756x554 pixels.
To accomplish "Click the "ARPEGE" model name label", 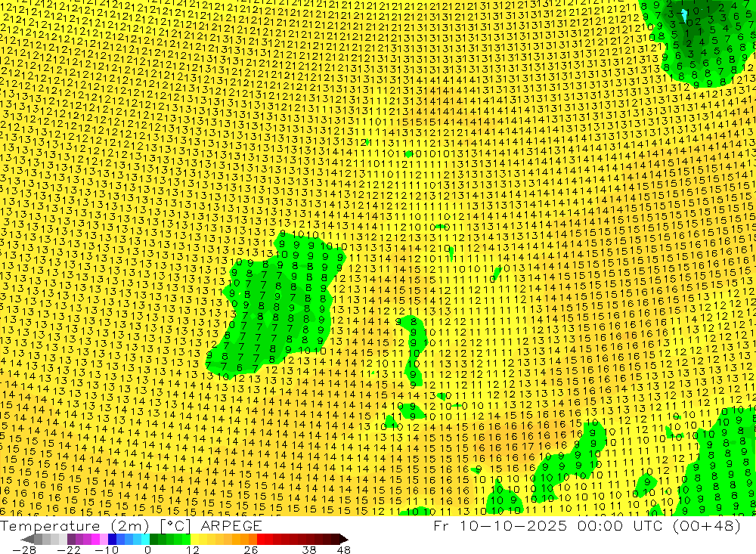I will (231, 525).
